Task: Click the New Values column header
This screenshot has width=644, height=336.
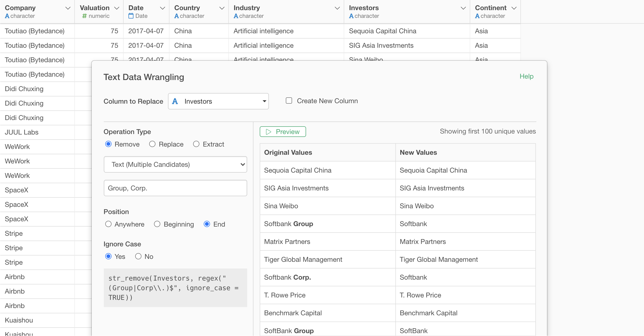Action: coord(465,152)
